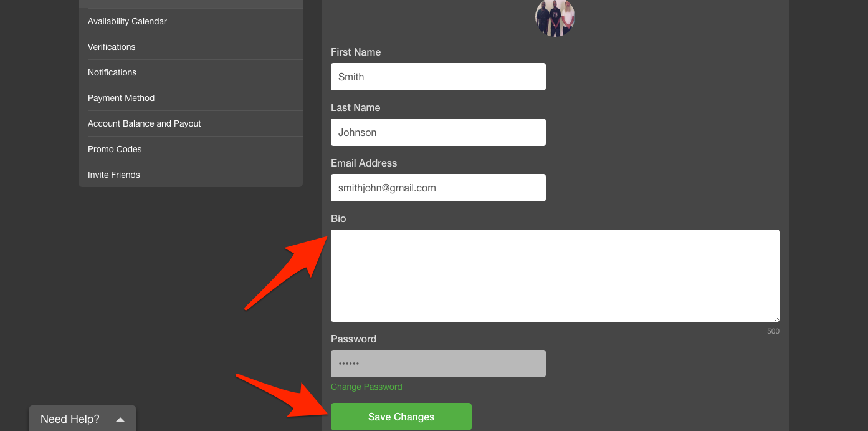Viewport: 868px width, 431px height.
Task: Click inside the empty Bio text area
Action: point(555,276)
